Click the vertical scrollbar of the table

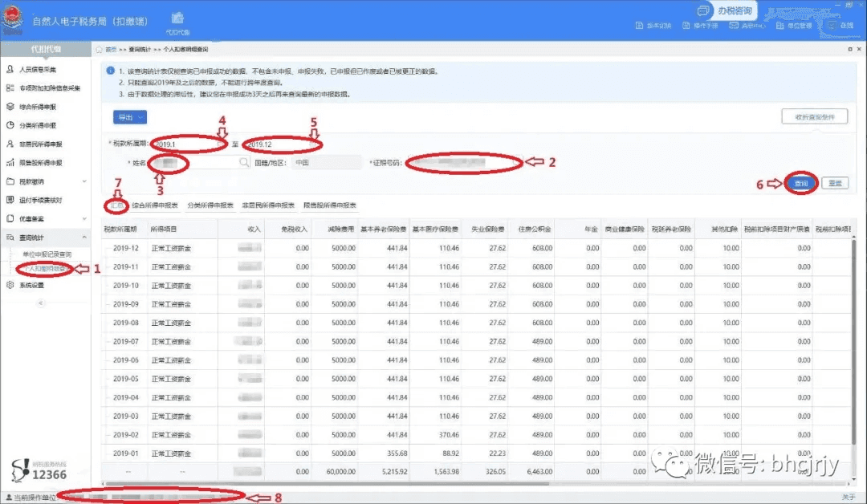(854, 343)
